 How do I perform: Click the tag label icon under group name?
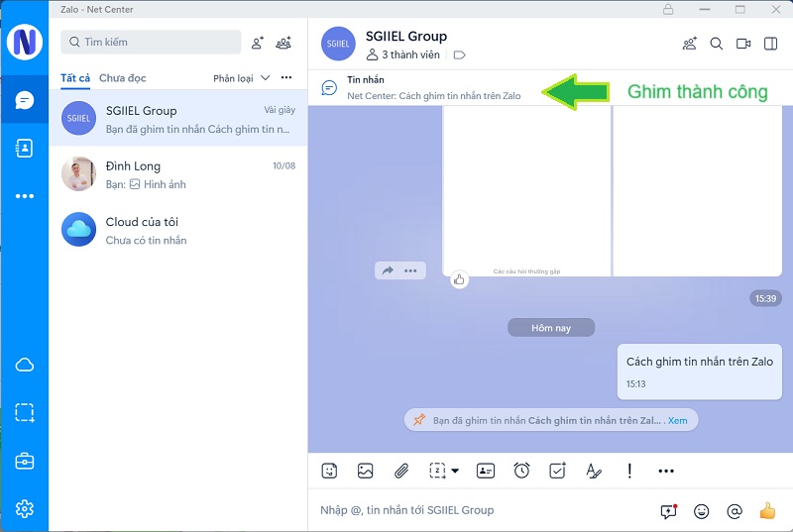pos(459,55)
